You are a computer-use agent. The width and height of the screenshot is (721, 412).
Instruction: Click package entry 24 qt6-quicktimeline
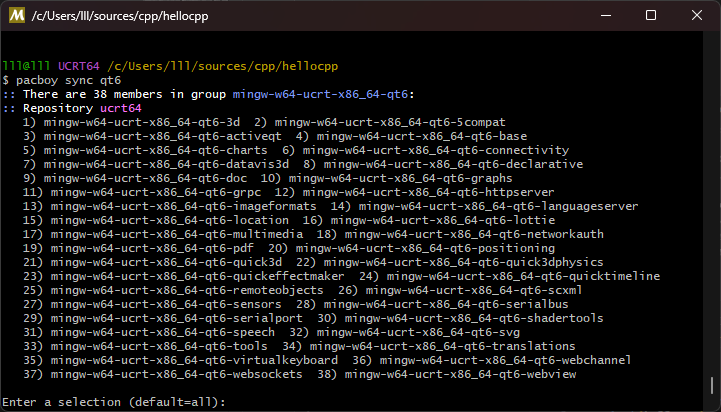509,276
